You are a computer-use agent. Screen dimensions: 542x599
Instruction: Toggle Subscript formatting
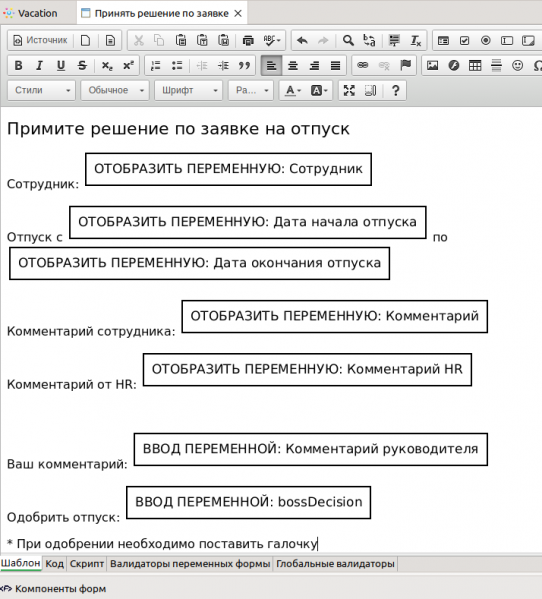click(107, 65)
